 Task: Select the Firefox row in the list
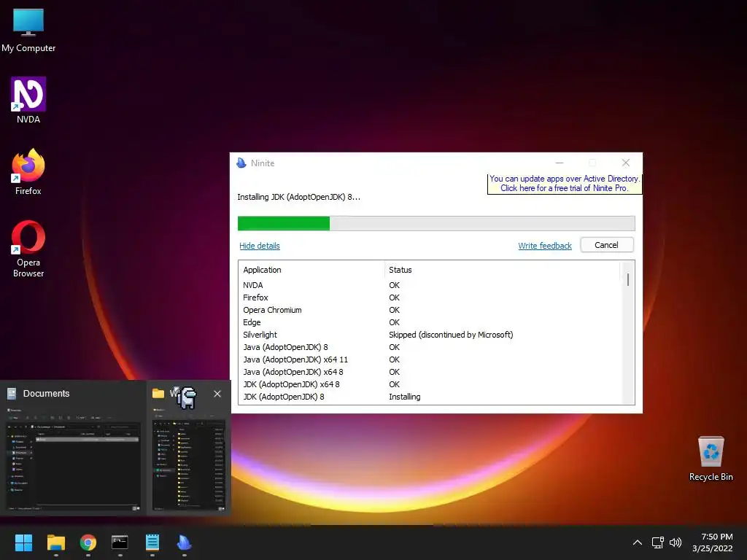point(430,297)
